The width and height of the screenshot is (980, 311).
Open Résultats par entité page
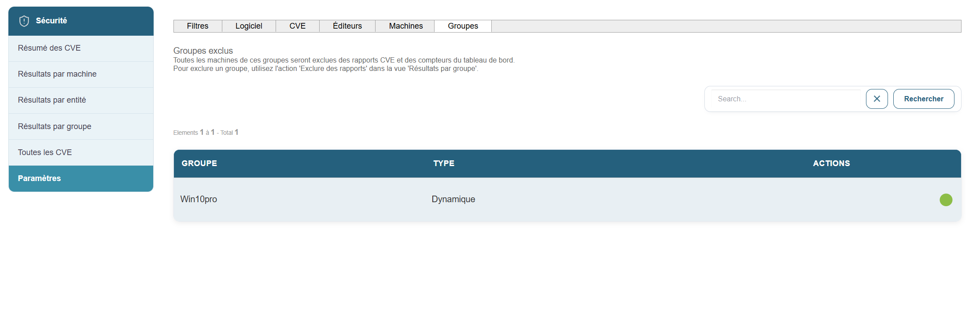click(x=52, y=100)
